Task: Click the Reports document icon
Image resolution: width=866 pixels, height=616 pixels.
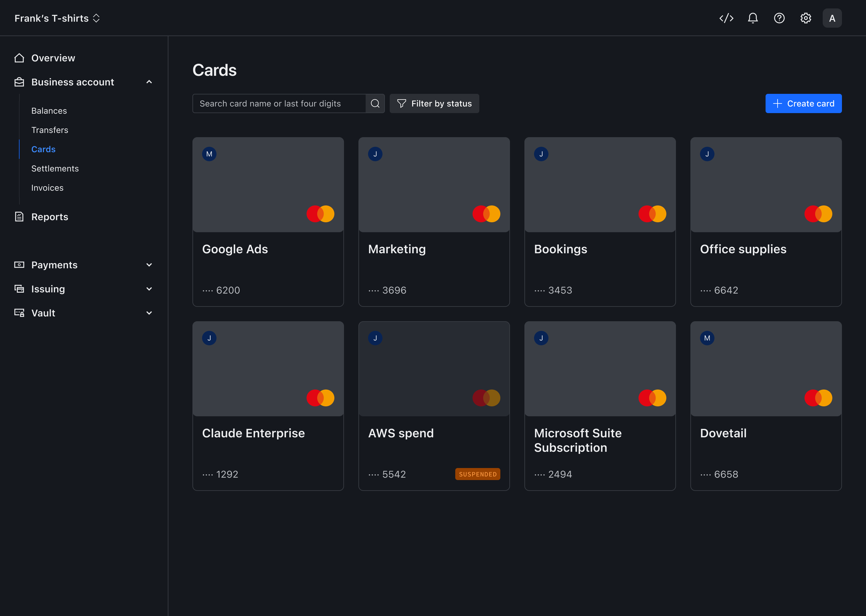Action: [x=19, y=217]
